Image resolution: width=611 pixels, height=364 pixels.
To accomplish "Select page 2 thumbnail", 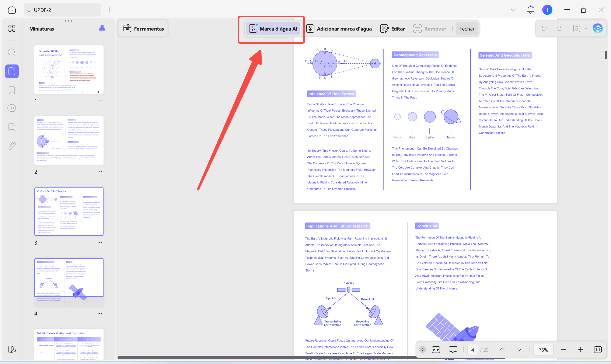I will click(x=69, y=141).
